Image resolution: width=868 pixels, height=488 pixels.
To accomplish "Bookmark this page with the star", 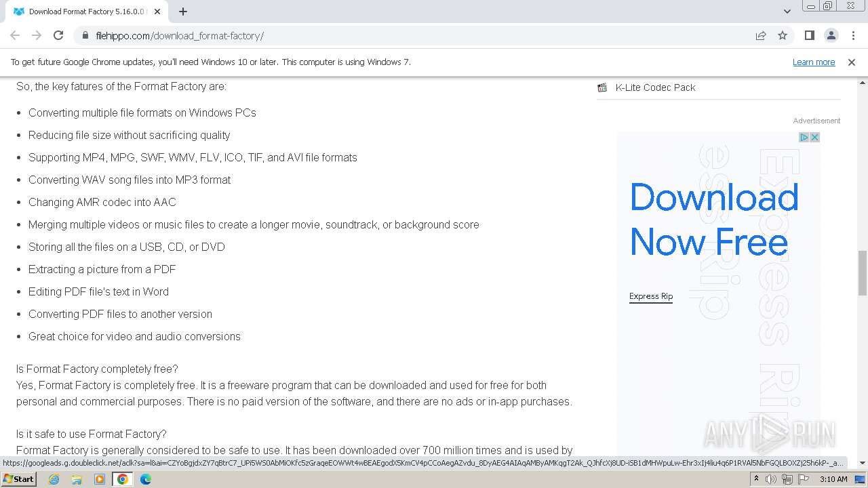I will 783,35.
